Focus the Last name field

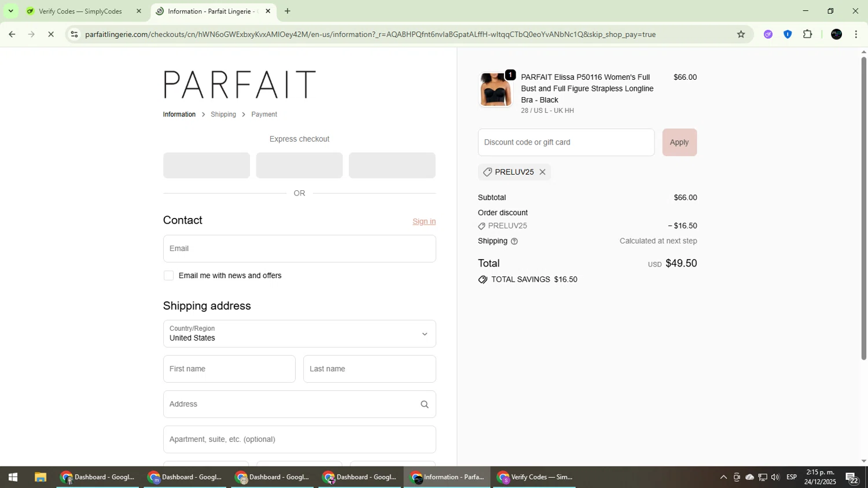point(369,369)
